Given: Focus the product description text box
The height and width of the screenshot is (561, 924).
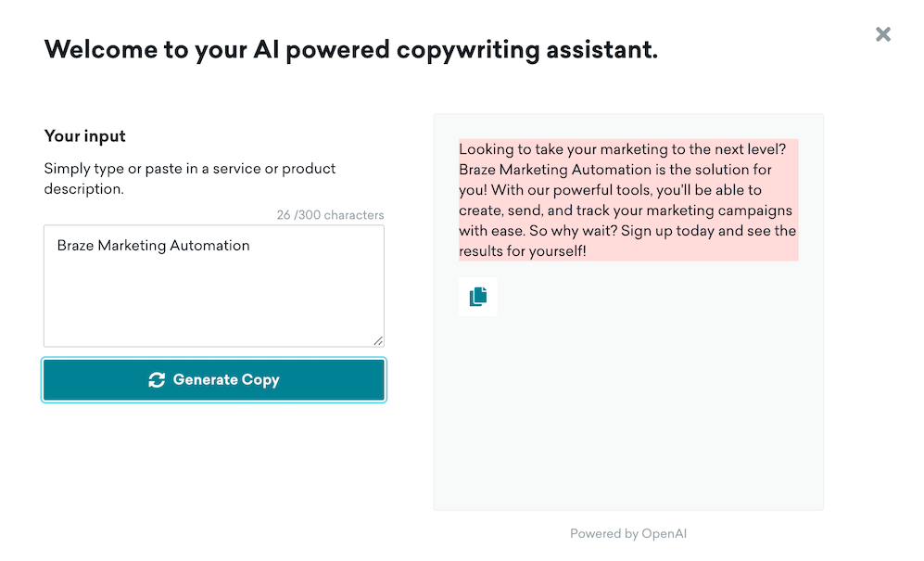Looking at the screenshot, I should coord(213,286).
